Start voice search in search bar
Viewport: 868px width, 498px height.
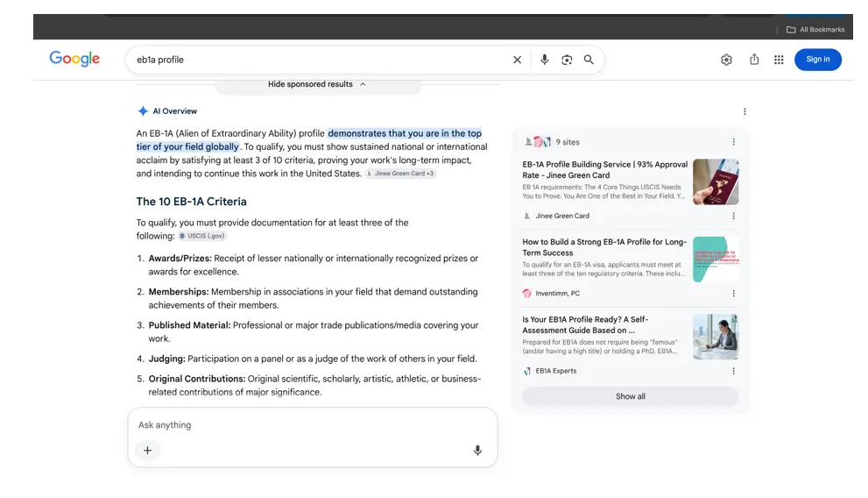[x=544, y=60]
